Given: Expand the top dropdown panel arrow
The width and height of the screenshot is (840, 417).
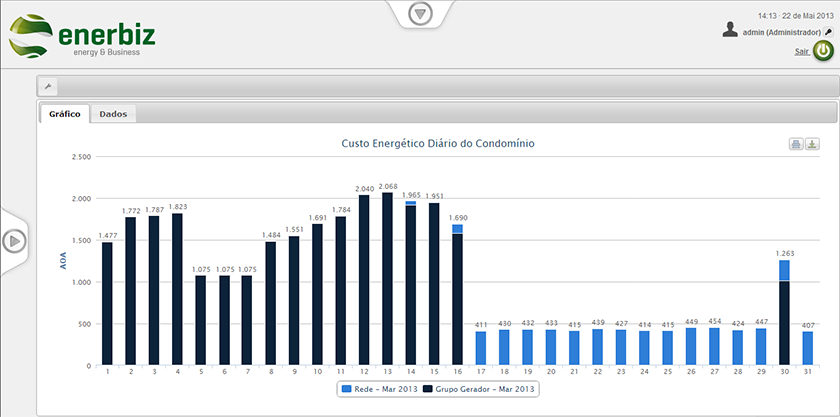Looking at the screenshot, I should click(420, 14).
